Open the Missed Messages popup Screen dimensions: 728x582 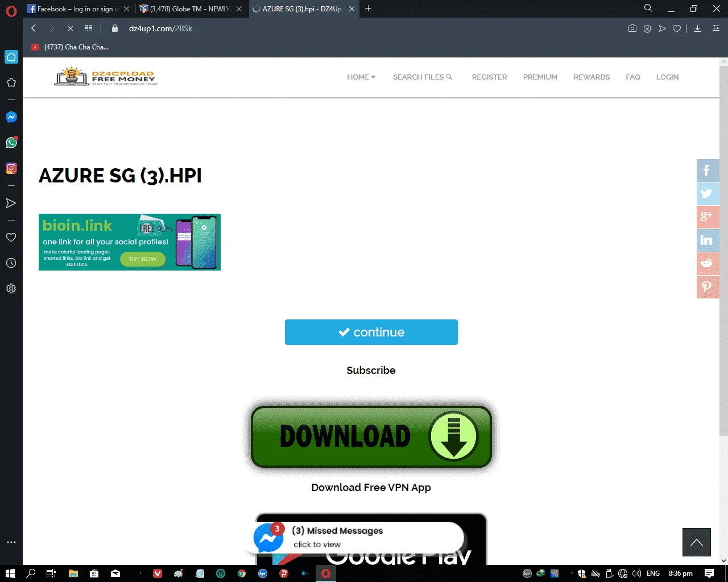coord(358,537)
